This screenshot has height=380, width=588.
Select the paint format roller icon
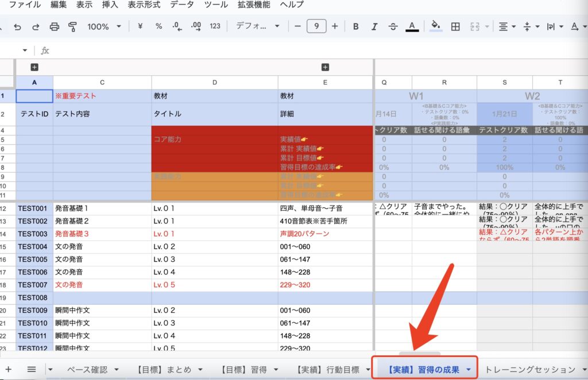pyautogui.click(x=72, y=26)
